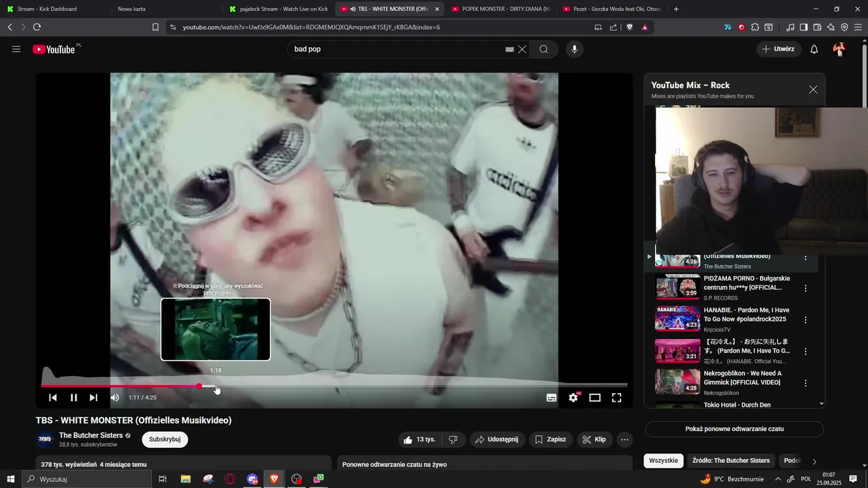Open the on-screen keyboard icon in search box

click(510, 49)
